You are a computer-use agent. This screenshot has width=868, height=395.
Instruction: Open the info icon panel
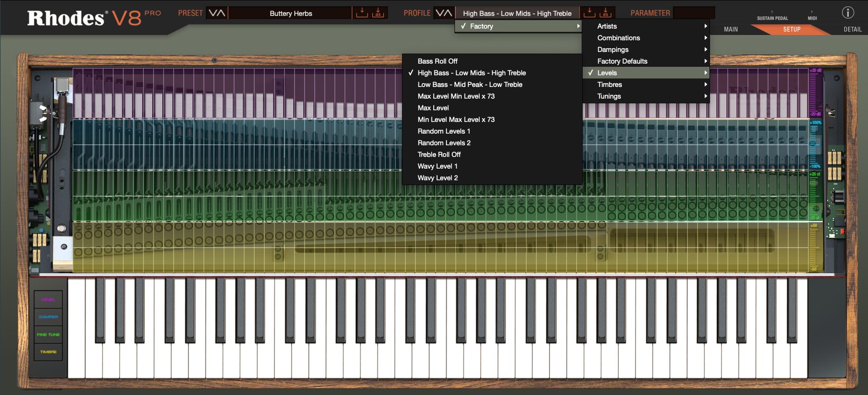(848, 12)
